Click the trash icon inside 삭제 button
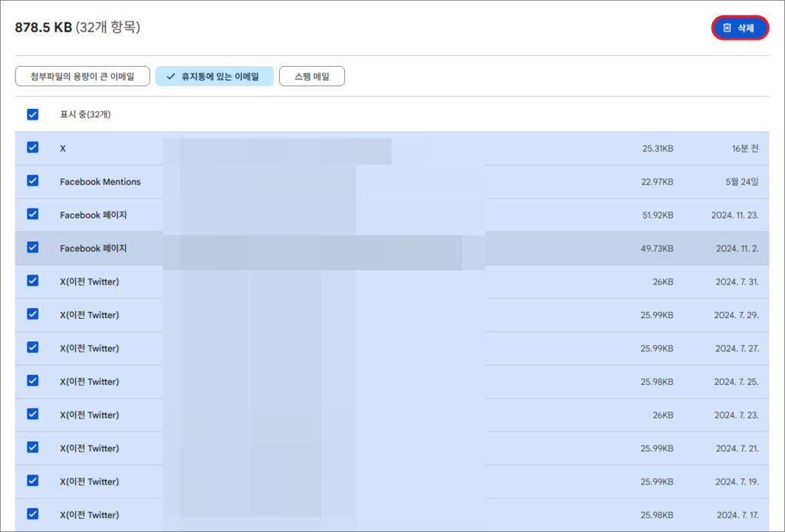The image size is (785, 532). [x=727, y=28]
